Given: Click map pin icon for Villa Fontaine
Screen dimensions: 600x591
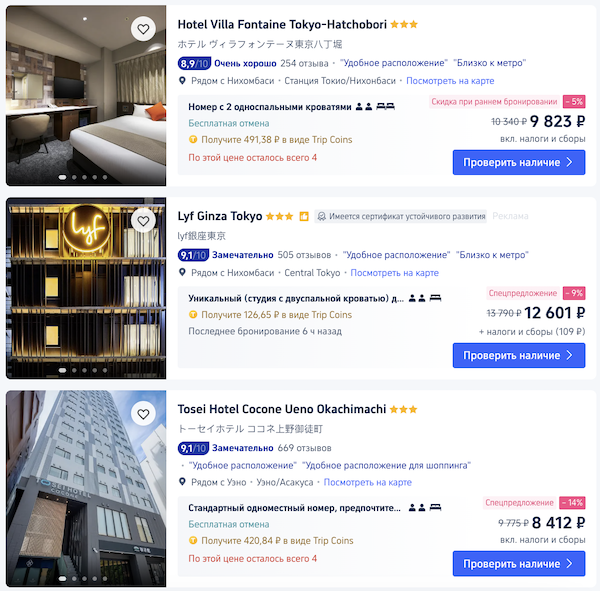Looking at the screenshot, I should point(183,81).
